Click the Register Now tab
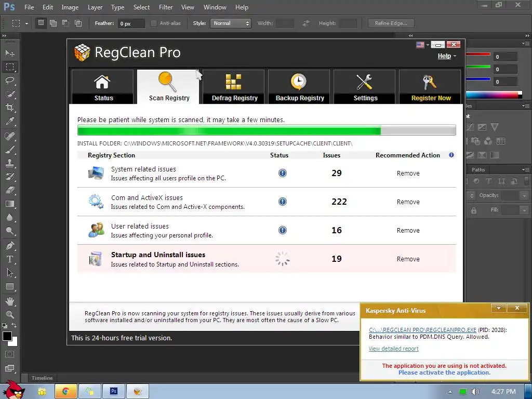 point(430,87)
